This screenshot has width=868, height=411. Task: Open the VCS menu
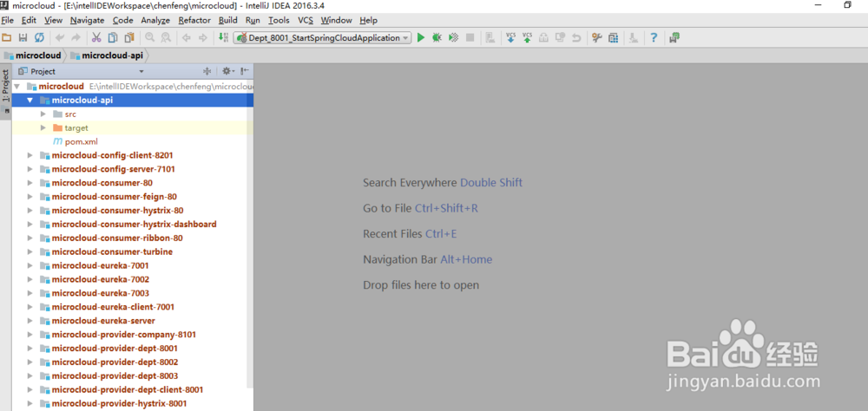pos(306,21)
